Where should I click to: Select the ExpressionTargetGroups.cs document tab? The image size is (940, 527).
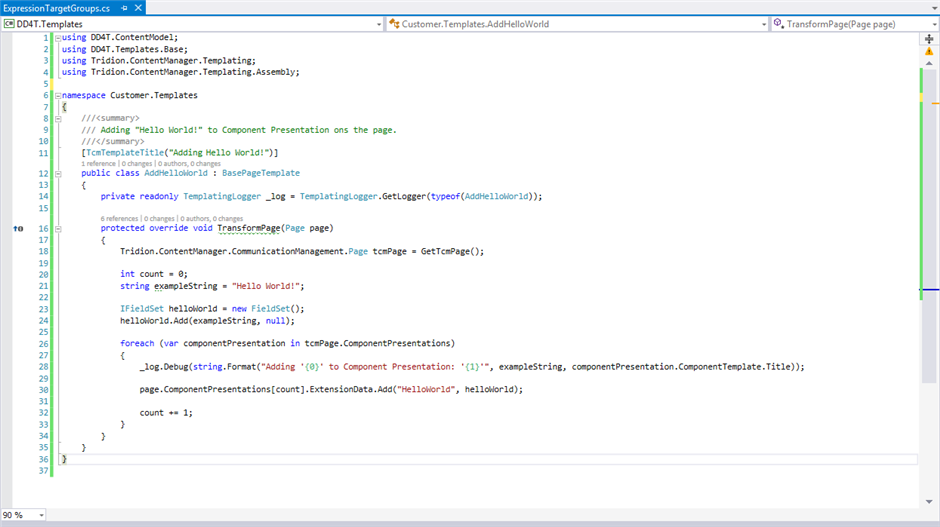56,8
